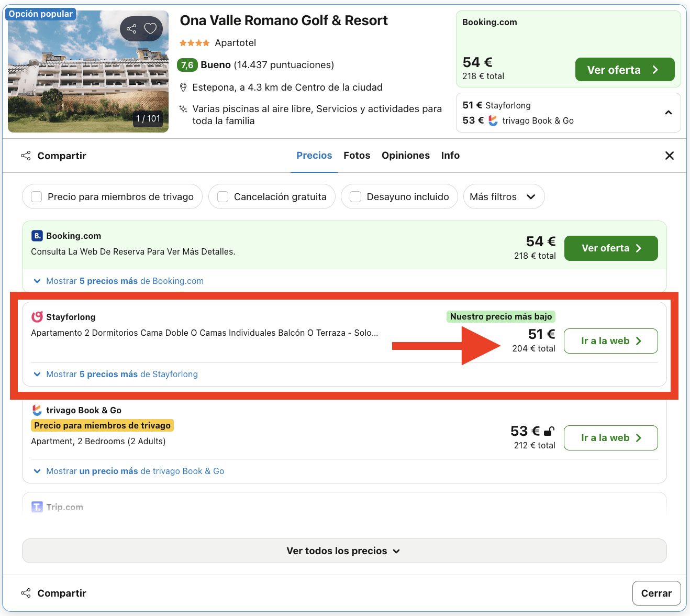Image resolution: width=690 pixels, height=616 pixels.
Task: Click 51 € Stayforlong in top summary
Action: point(497,105)
